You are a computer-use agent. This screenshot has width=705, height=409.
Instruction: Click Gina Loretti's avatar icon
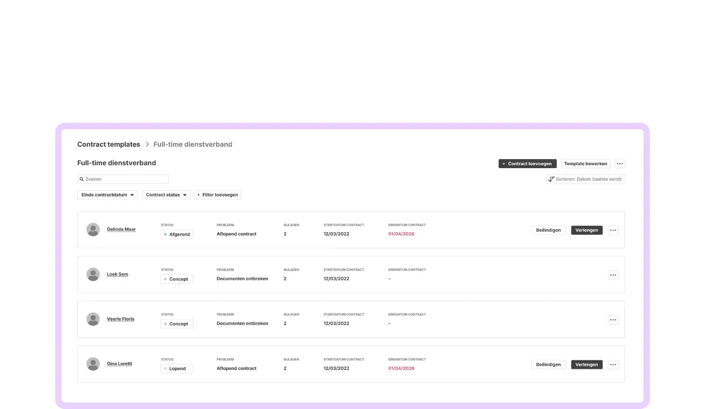pos(93,364)
